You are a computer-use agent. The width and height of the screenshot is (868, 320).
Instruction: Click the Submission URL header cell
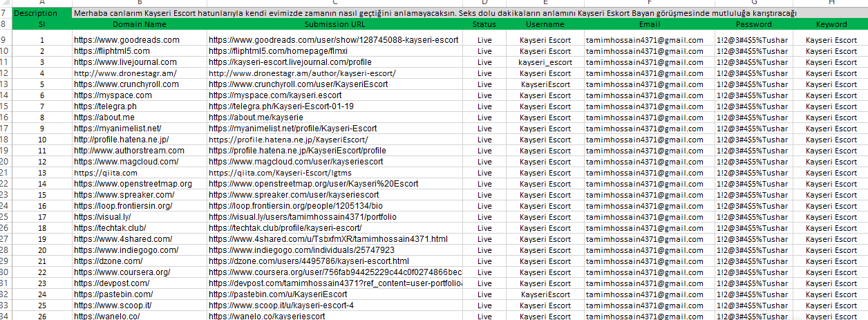point(336,24)
